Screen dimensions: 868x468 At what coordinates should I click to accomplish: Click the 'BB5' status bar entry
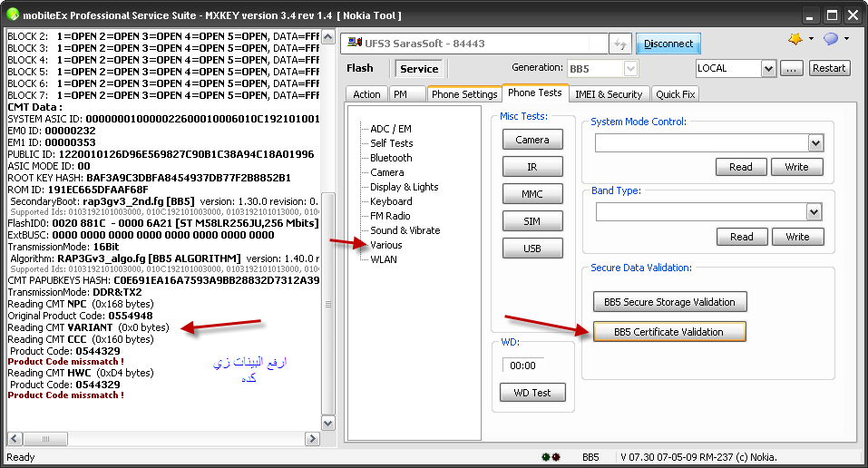(590, 457)
